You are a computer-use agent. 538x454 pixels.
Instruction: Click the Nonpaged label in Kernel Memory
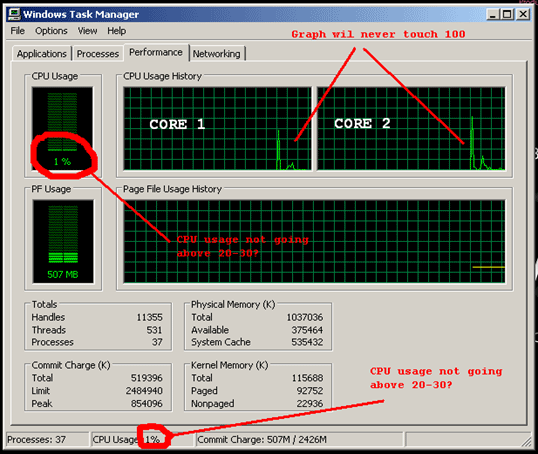[213, 404]
